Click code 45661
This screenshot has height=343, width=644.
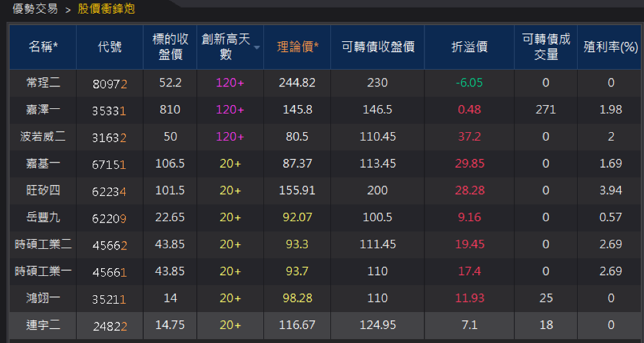tap(109, 272)
